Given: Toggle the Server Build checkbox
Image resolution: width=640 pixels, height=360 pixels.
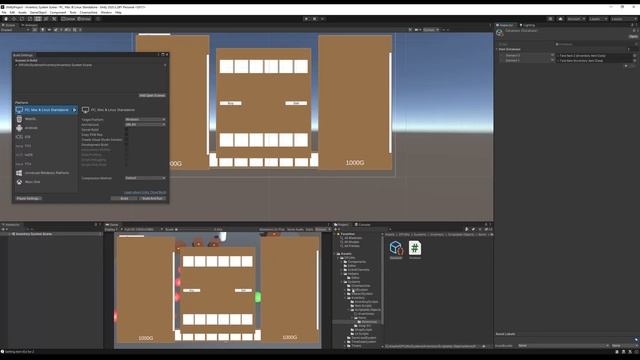Looking at the screenshot, I should click(x=127, y=129).
